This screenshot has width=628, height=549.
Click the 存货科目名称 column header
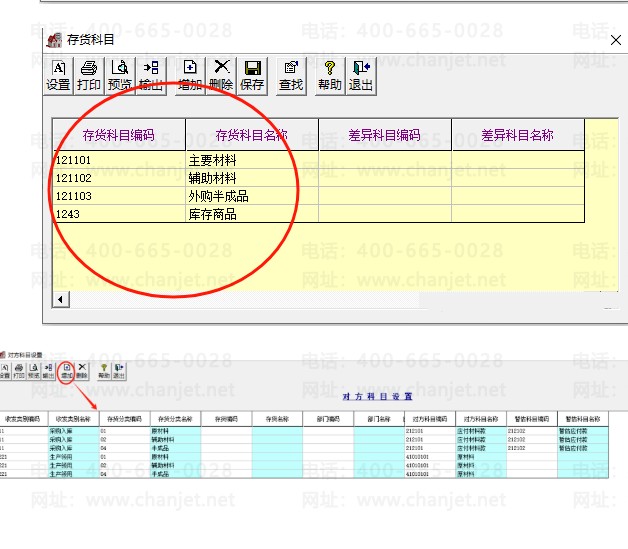coord(252,135)
